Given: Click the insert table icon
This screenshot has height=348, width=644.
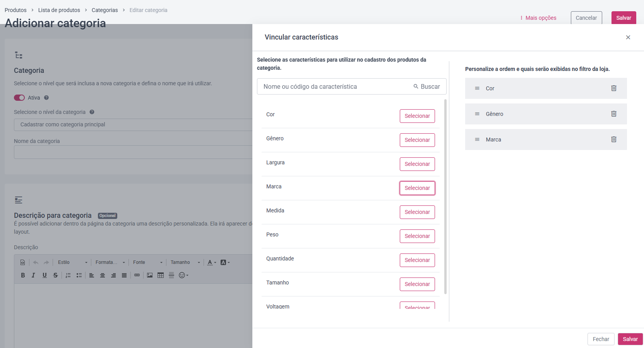Looking at the screenshot, I should [x=161, y=275].
